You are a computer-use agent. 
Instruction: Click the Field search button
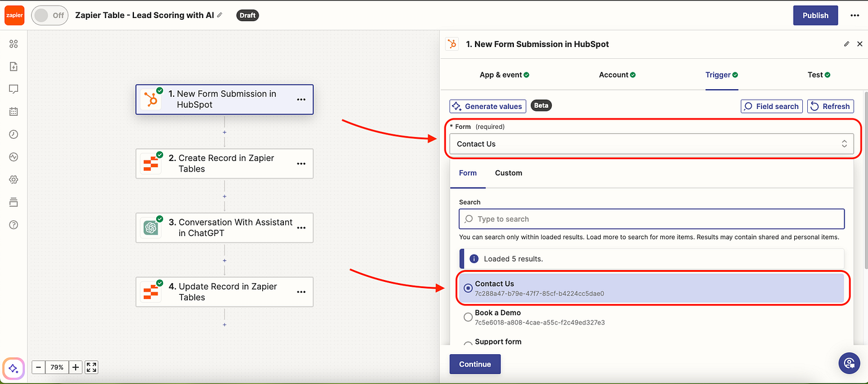coord(771,107)
